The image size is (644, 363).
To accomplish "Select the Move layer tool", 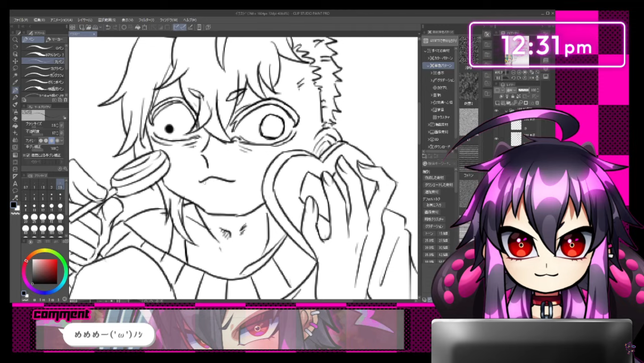I will (x=15, y=61).
